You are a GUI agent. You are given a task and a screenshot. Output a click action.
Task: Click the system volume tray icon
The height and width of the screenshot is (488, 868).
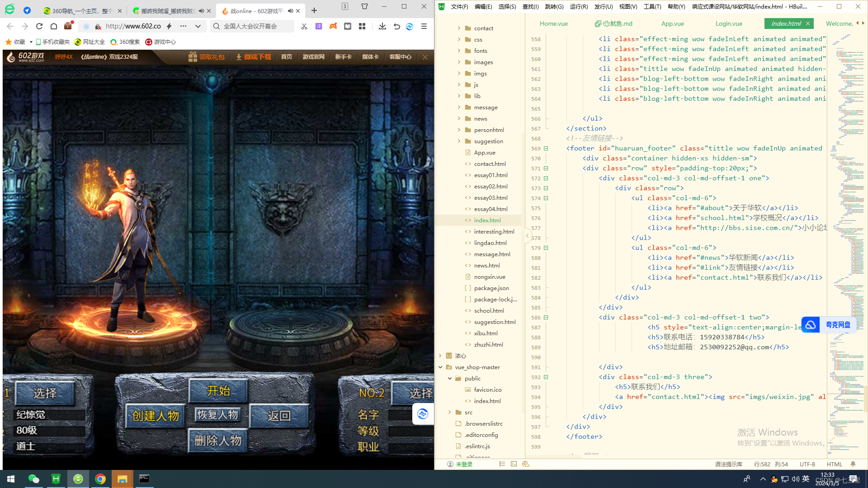pyautogui.click(x=795, y=479)
